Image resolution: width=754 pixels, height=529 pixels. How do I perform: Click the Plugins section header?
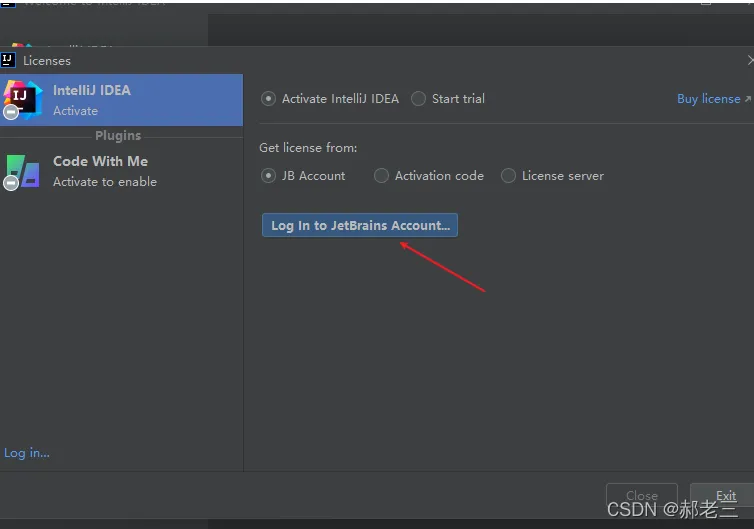click(x=118, y=136)
